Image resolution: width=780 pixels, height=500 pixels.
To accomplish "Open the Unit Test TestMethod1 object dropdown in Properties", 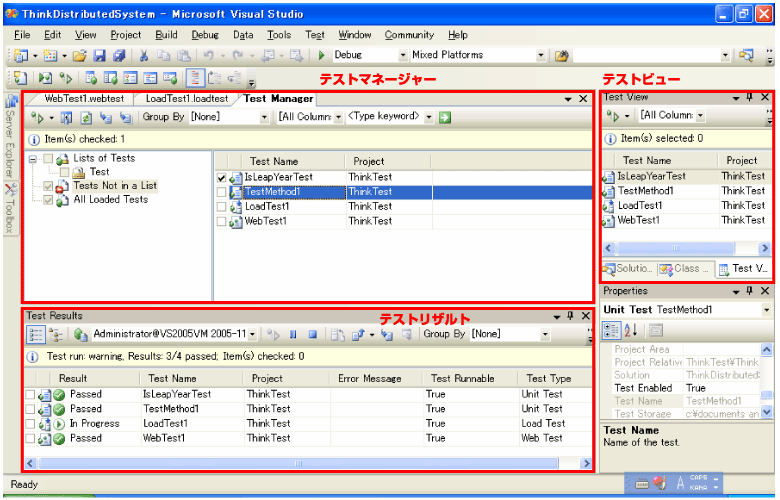I will point(767,310).
